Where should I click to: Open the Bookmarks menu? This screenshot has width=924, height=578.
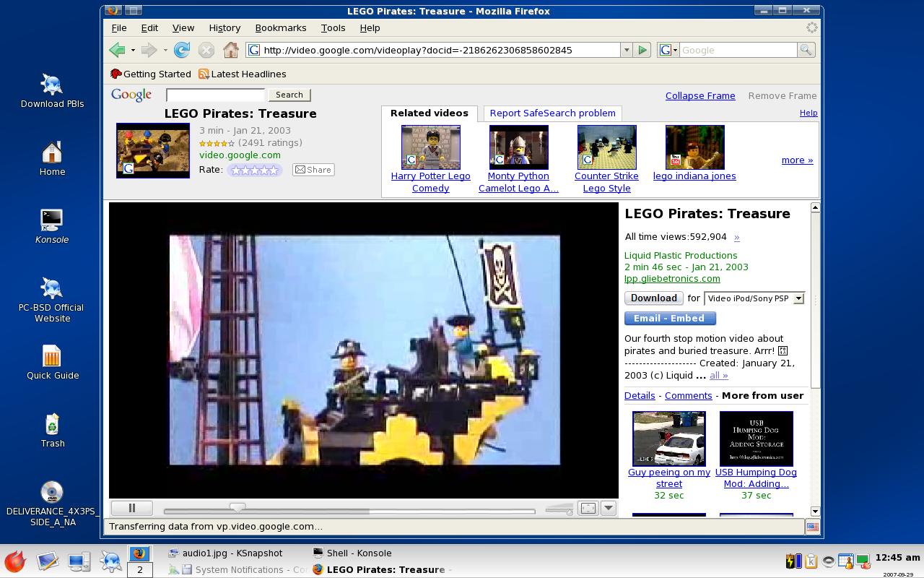(281, 27)
